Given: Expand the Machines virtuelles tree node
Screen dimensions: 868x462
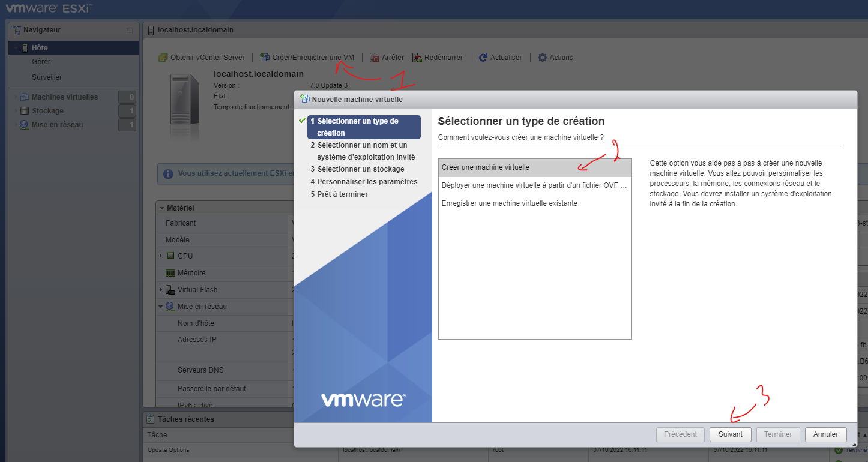Looking at the screenshot, I should tap(16, 97).
